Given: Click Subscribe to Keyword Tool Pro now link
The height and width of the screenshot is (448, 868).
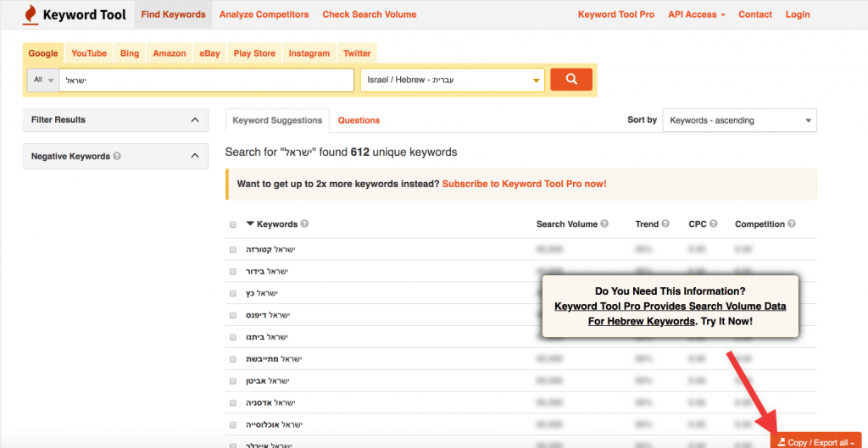Looking at the screenshot, I should coord(524,184).
